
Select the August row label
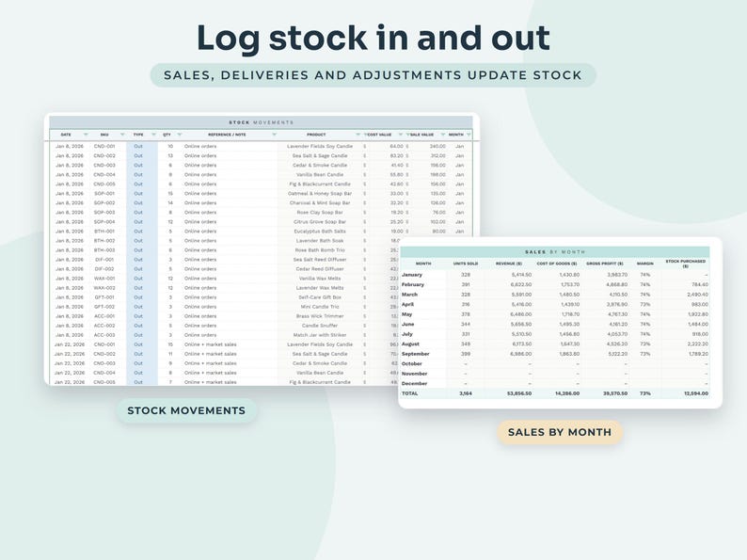tap(410, 344)
